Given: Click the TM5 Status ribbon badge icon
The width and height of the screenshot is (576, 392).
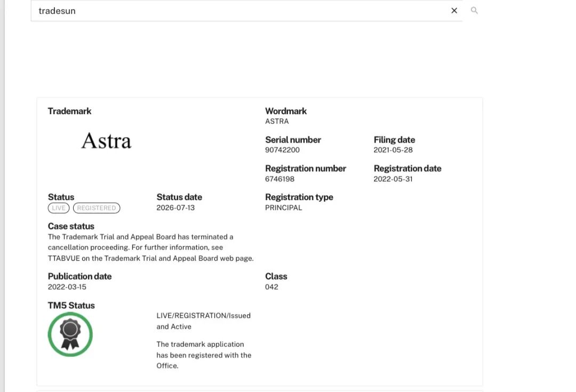Looking at the screenshot, I should point(70,334).
